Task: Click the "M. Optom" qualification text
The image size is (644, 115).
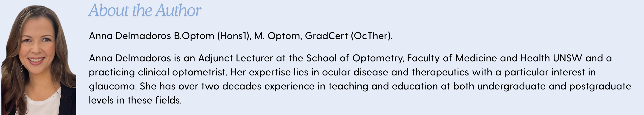Action: [277, 36]
